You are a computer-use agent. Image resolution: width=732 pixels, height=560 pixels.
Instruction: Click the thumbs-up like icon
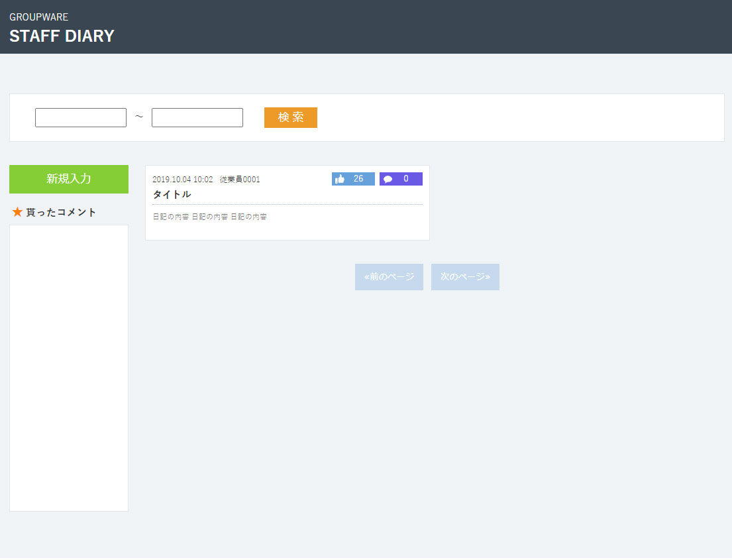pyautogui.click(x=340, y=179)
